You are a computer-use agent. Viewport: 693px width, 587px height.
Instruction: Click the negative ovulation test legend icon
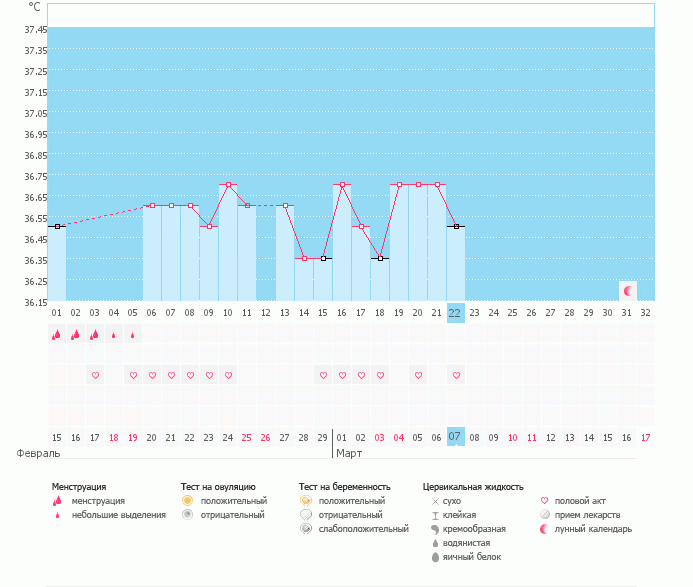(187, 514)
